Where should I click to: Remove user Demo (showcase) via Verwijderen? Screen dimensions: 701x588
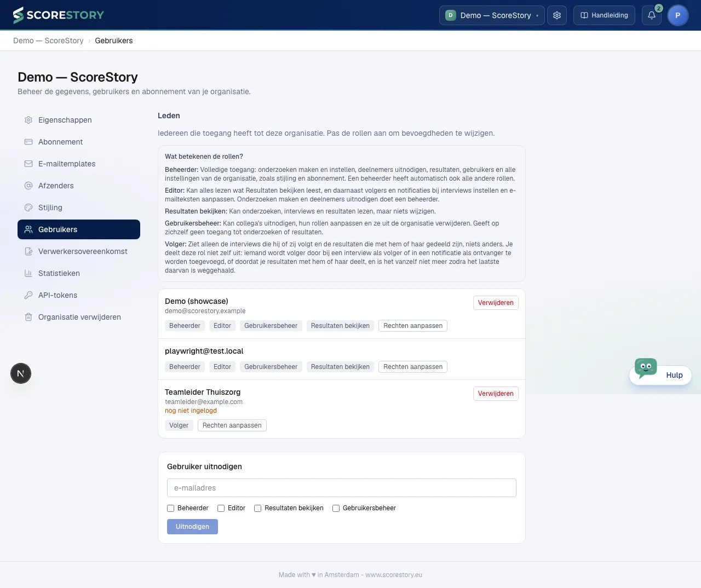point(496,303)
